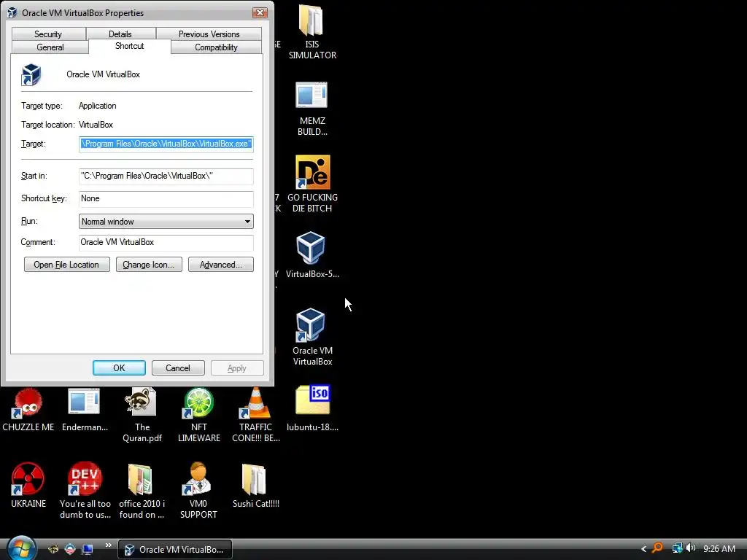Select the NFT LIMEWARE lime icon
The width and height of the screenshot is (747, 560).
coord(198,402)
